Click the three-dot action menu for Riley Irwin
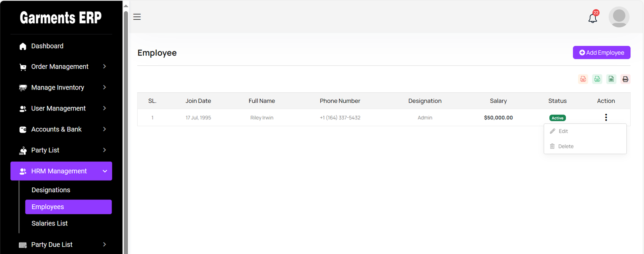644x254 pixels. coord(606,117)
